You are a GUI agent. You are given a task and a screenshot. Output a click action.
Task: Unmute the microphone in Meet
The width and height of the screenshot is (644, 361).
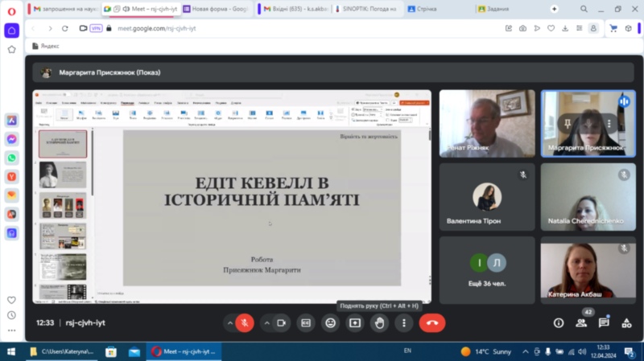coord(245,322)
